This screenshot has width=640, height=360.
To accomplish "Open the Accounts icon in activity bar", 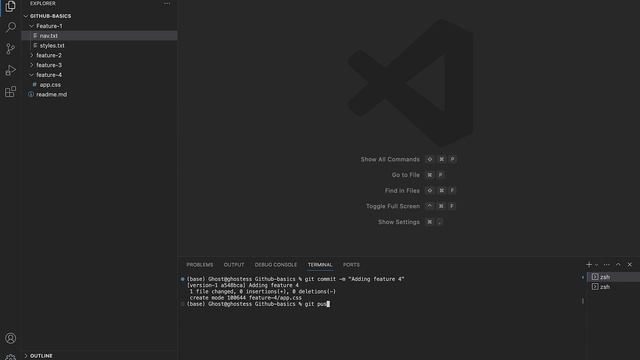I will 10,338.
